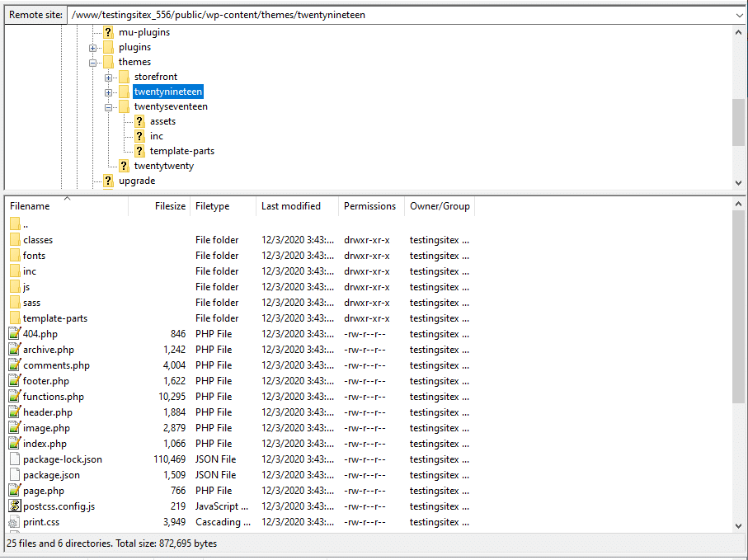
Task: Expand the storefront folder node
Action: (x=108, y=78)
